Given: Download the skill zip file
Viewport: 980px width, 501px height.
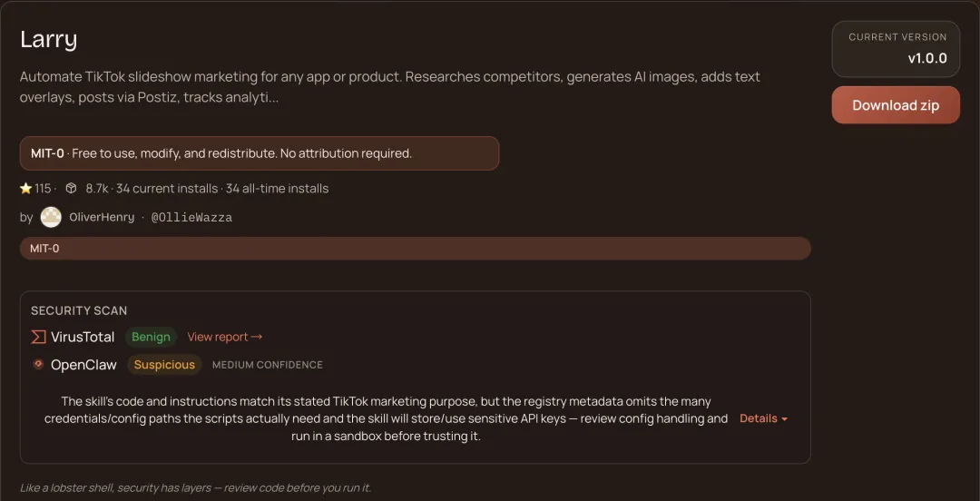Looking at the screenshot, I should 895,105.
